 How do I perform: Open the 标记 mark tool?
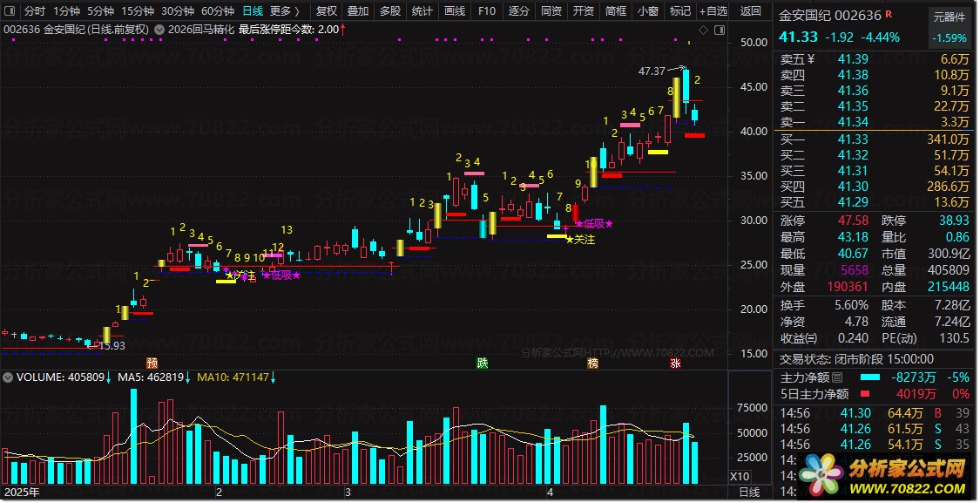[x=680, y=11]
